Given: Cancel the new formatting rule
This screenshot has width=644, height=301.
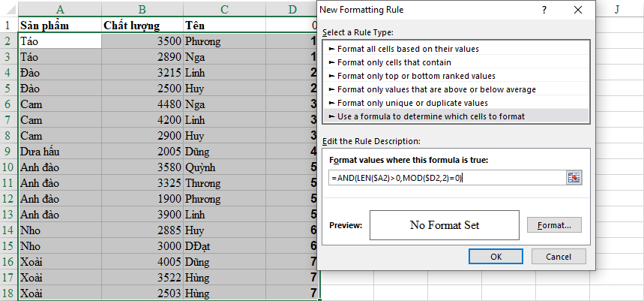Looking at the screenshot, I should coord(559,257).
